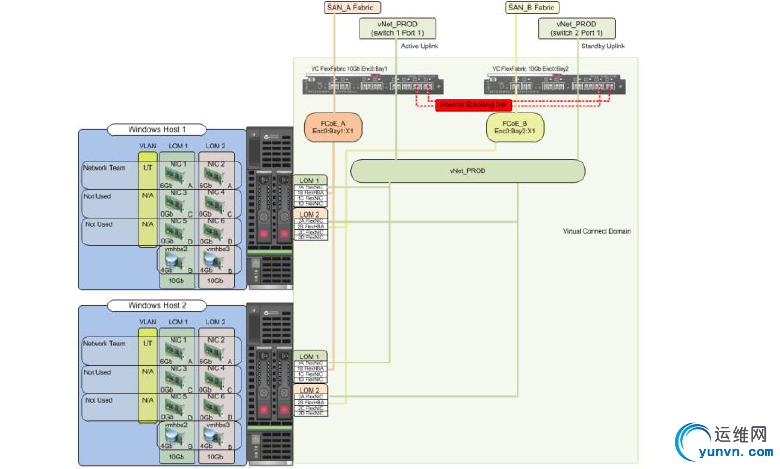Screen dimensions: 780x469
Task: Select the NIC 4 card icon in Windows Host 1
Action: 214,204
